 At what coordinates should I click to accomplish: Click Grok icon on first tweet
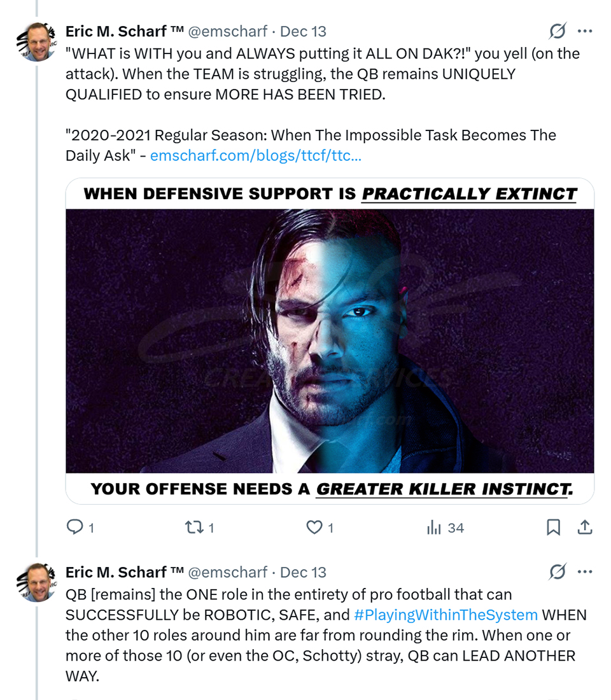pyautogui.click(x=558, y=31)
